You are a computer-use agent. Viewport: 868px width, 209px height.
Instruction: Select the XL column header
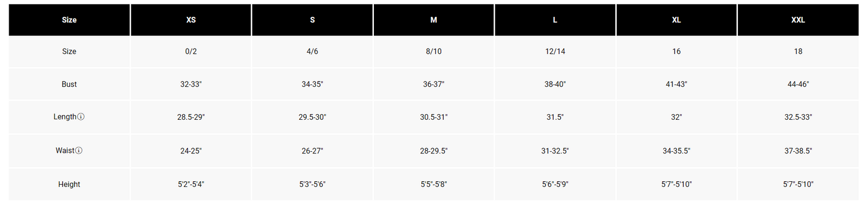tap(676, 20)
